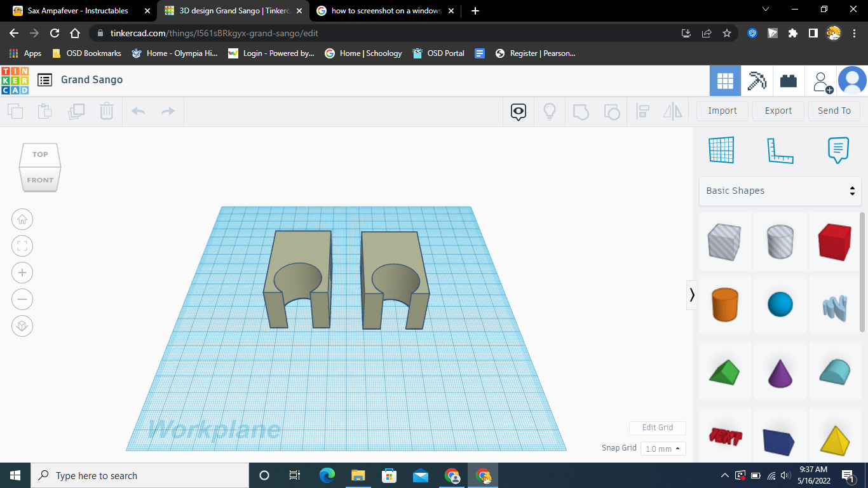Click the TOP face of view cube
The image size is (868, 488).
click(40, 154)
